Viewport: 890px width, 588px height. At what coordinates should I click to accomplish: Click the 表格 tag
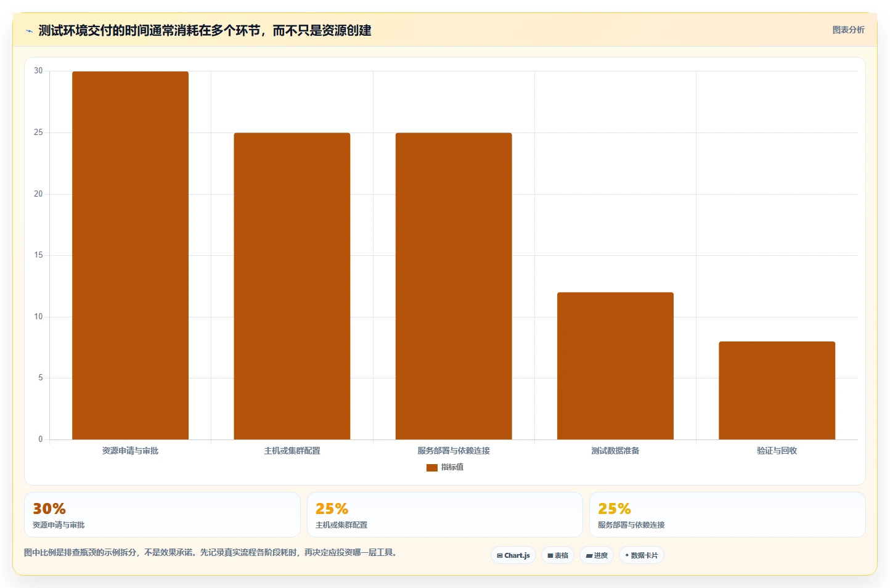point(558,555)
